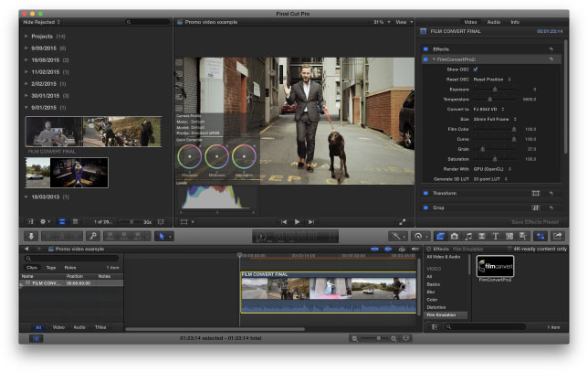Activate the Crop onscreen controls icon
588x372 pixels.
[535, 207]
